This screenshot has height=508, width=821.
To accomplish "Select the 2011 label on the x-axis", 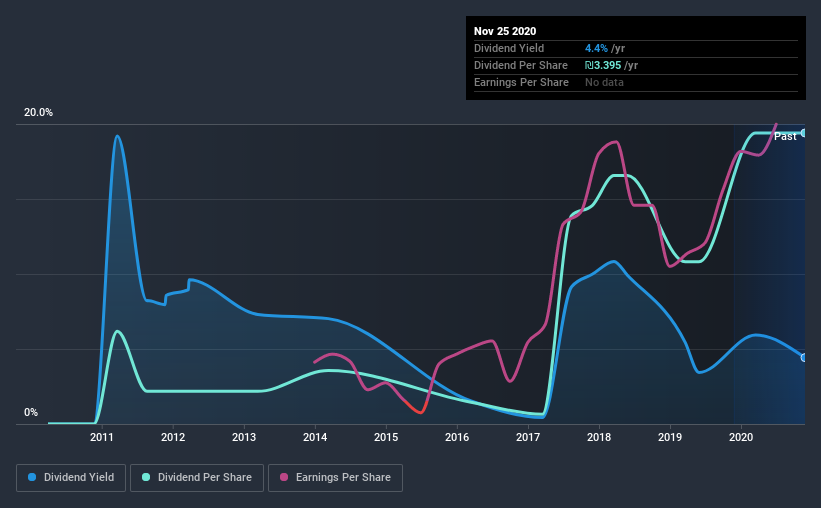I will [x=102, y=437].
